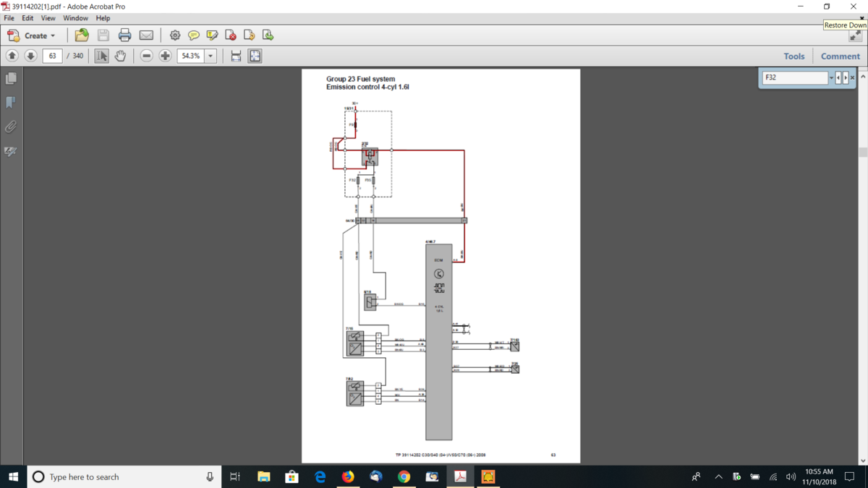Click the highlight text tool icon
The height and width of the screenshot is (488, 868).
click(212, 35)
